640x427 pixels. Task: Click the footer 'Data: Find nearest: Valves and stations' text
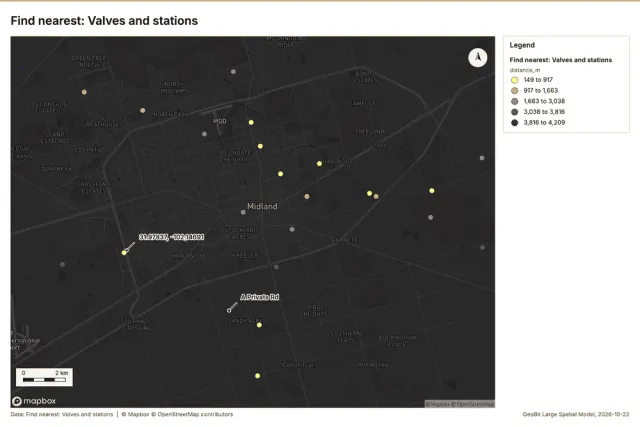point(62,414)
